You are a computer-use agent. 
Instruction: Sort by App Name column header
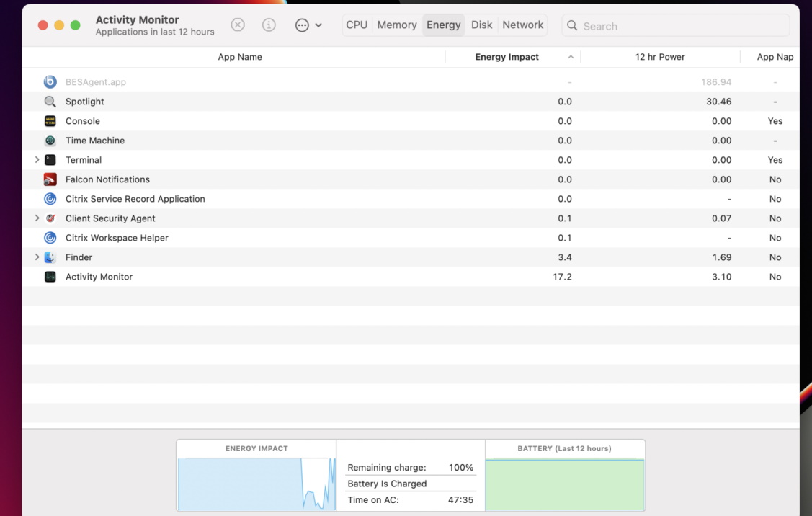[240, 57]
